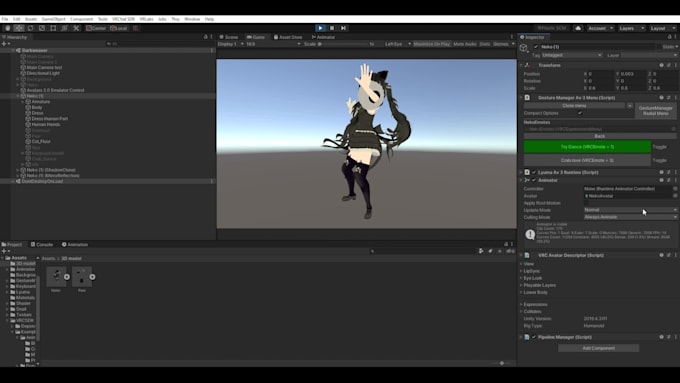Click the Hierarchy panel lock icon

coord(206,37)
